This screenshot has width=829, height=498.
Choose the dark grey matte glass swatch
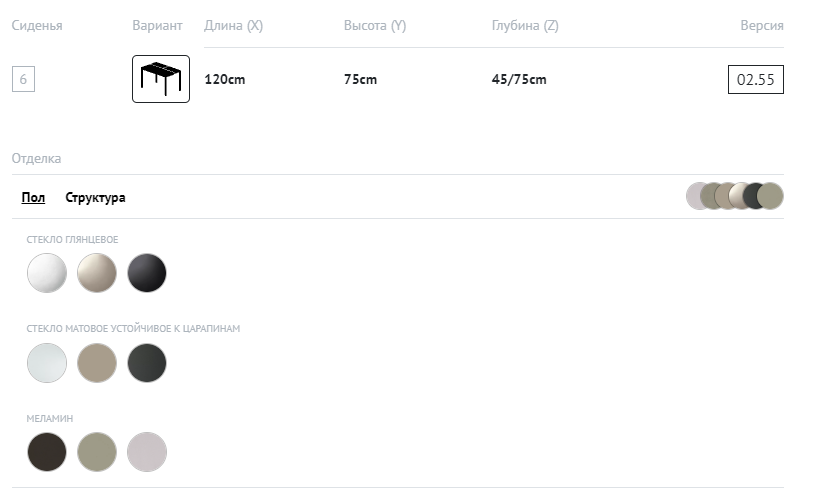pyautogui.click(x=147, y=363)
